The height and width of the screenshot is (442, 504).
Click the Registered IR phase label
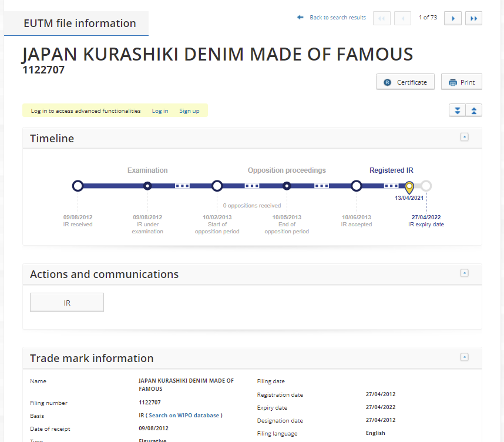pyautogui.click(x=391, y=170)
